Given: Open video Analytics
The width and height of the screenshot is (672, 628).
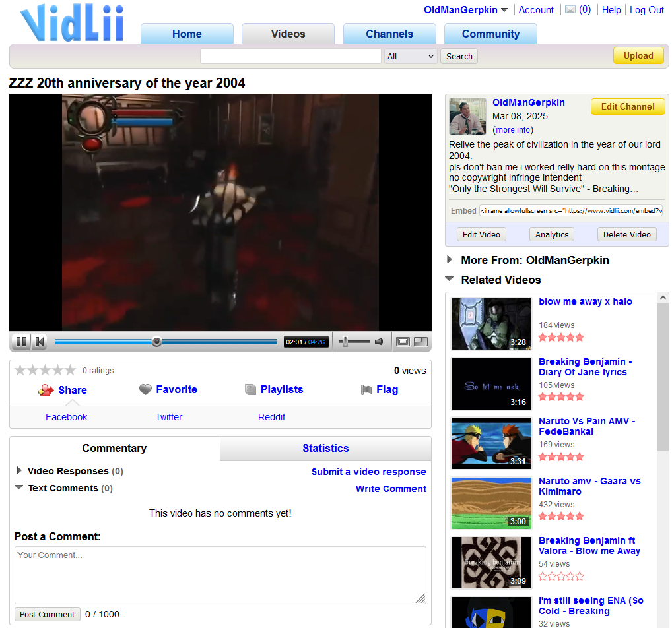Looking at the screenshot, I should tap(552, 234).
